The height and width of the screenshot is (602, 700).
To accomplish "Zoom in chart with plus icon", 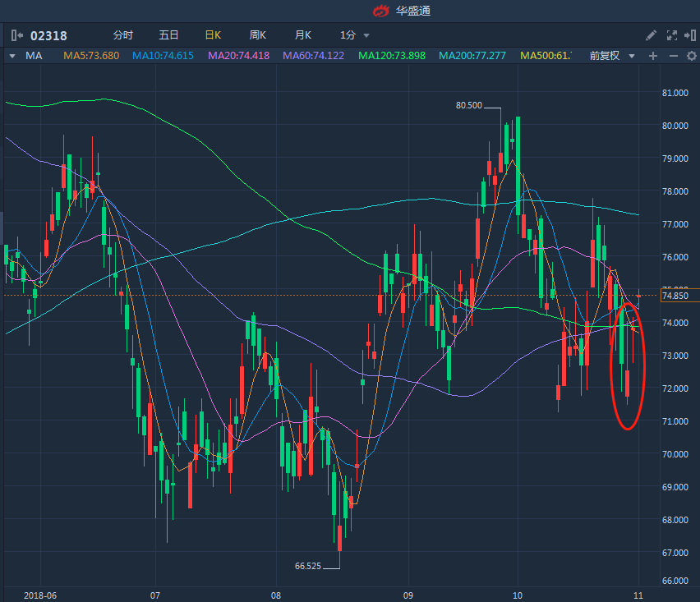I will coord(653,56).
